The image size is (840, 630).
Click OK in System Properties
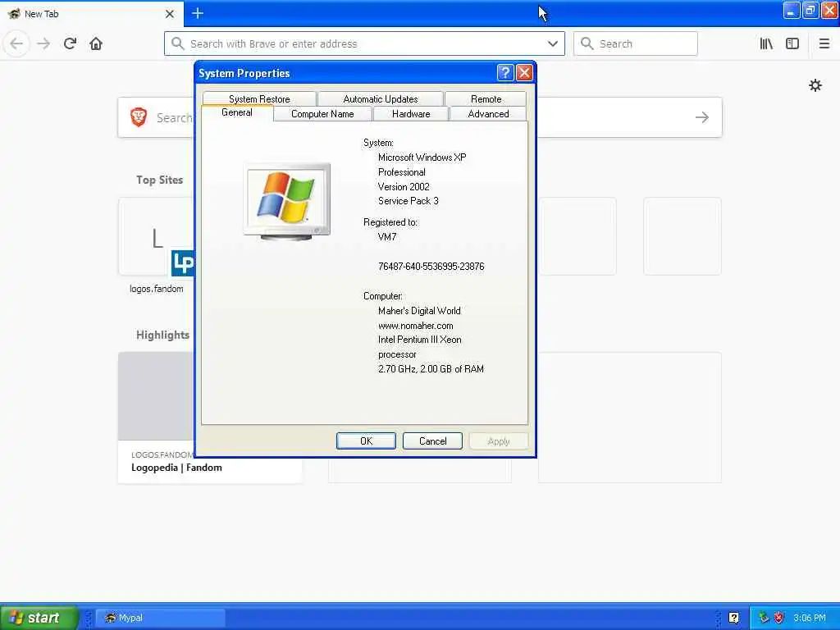pyautogui.click(x=366, y=441)
